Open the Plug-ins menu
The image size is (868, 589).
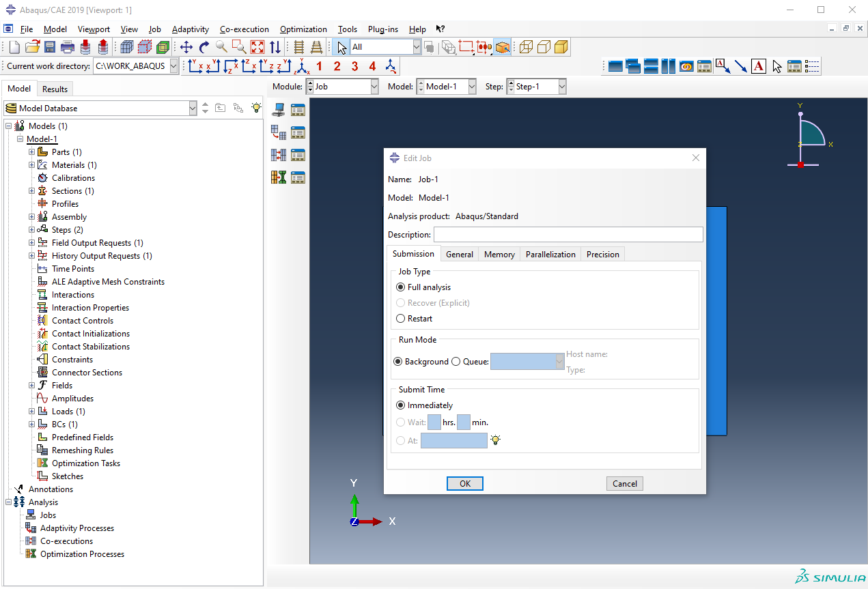click(382, 29)
